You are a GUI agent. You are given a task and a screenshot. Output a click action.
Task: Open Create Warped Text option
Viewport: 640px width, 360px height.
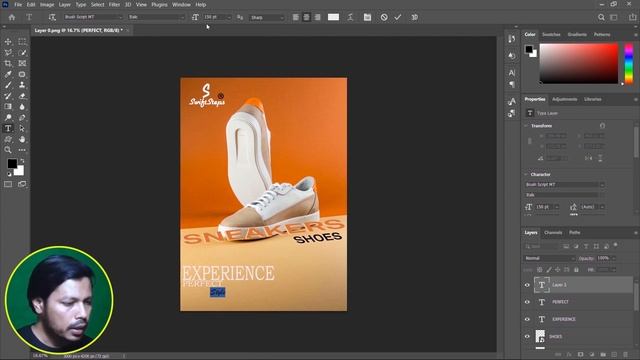pyautogui.click(x=350, y=17)
